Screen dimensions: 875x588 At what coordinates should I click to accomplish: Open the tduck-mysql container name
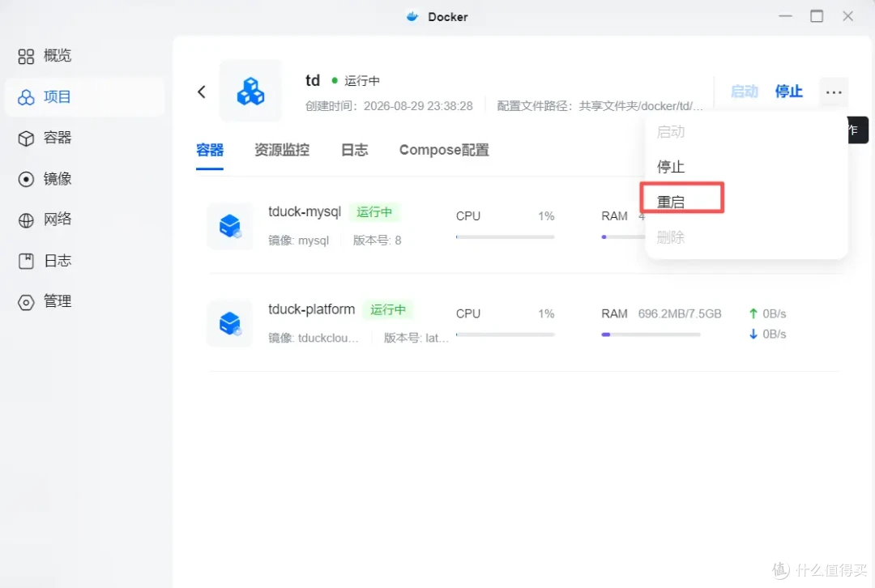click(304, 211)
